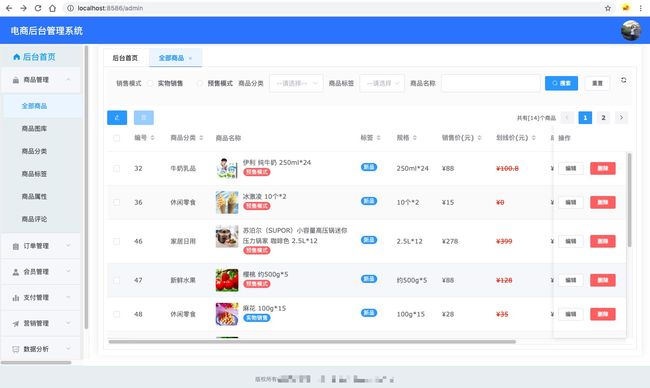Sort table by 编号 column arrows

pyautogui.click(x=153, y=138)
